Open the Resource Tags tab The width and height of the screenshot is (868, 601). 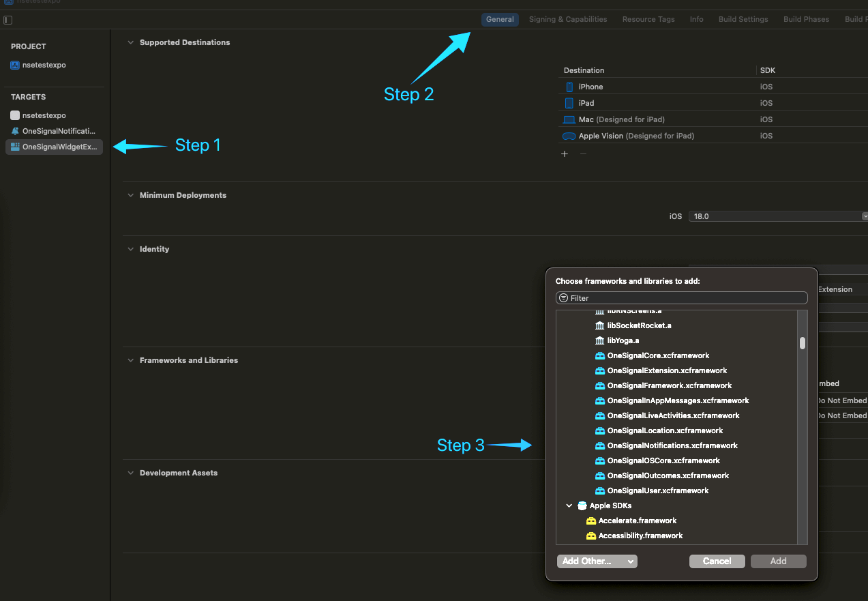click(648, 19)
